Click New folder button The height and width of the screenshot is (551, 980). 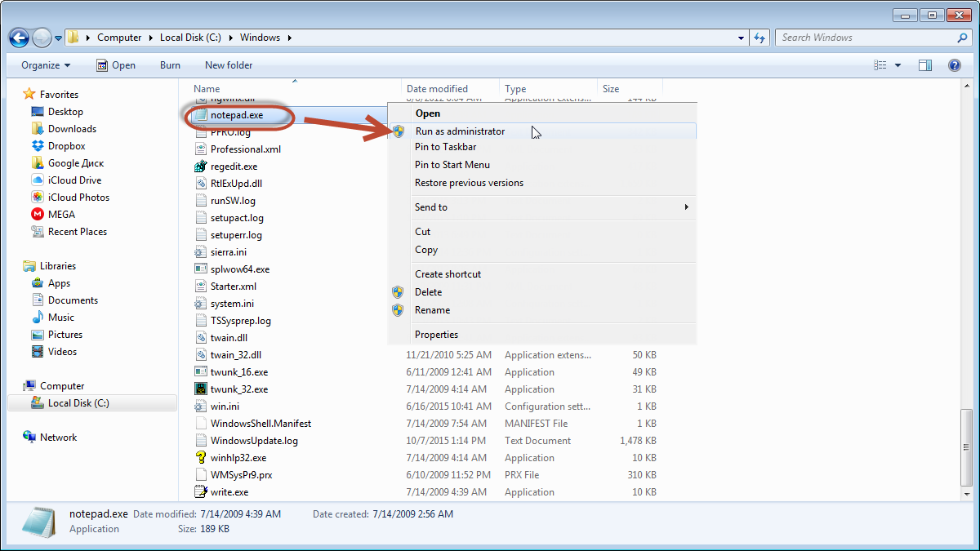(229, 65)
